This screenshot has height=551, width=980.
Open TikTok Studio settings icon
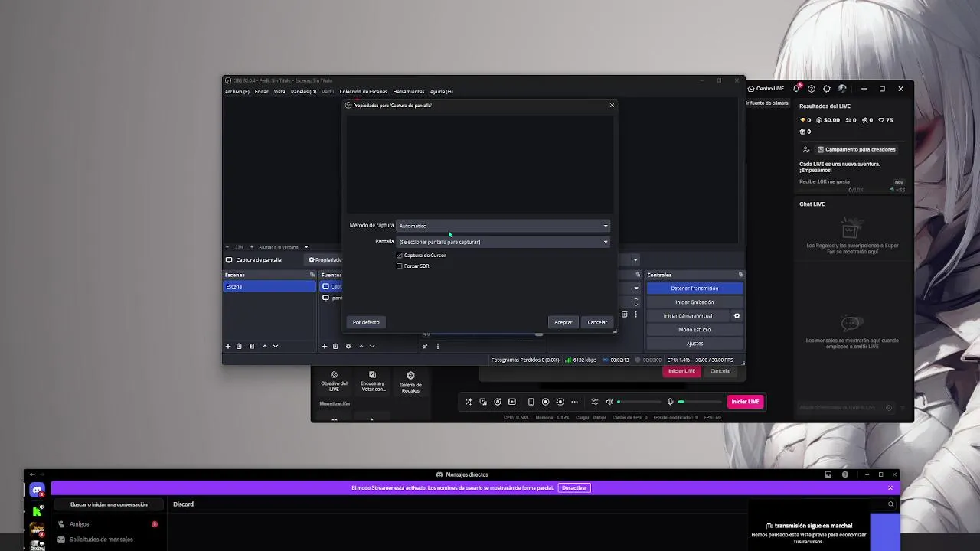(827, 89)
